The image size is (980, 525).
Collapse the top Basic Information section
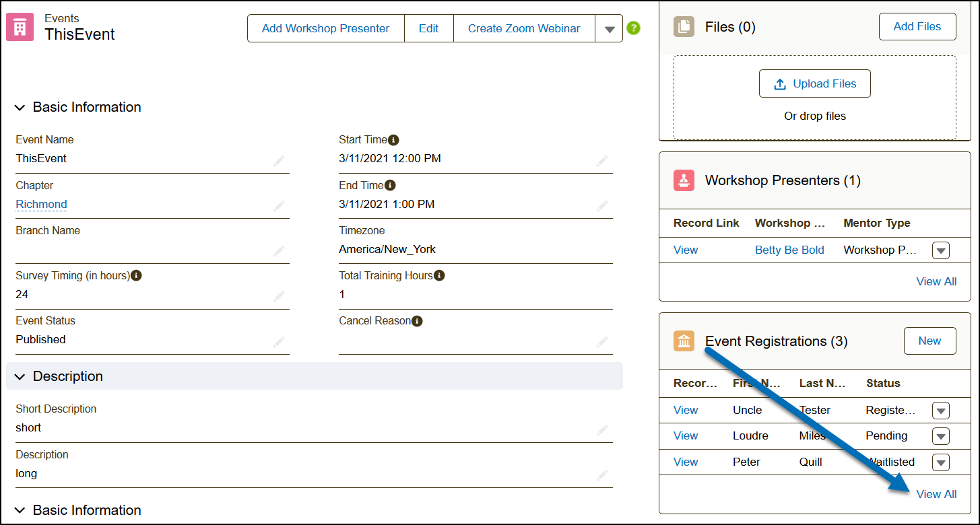coord(20,108)
